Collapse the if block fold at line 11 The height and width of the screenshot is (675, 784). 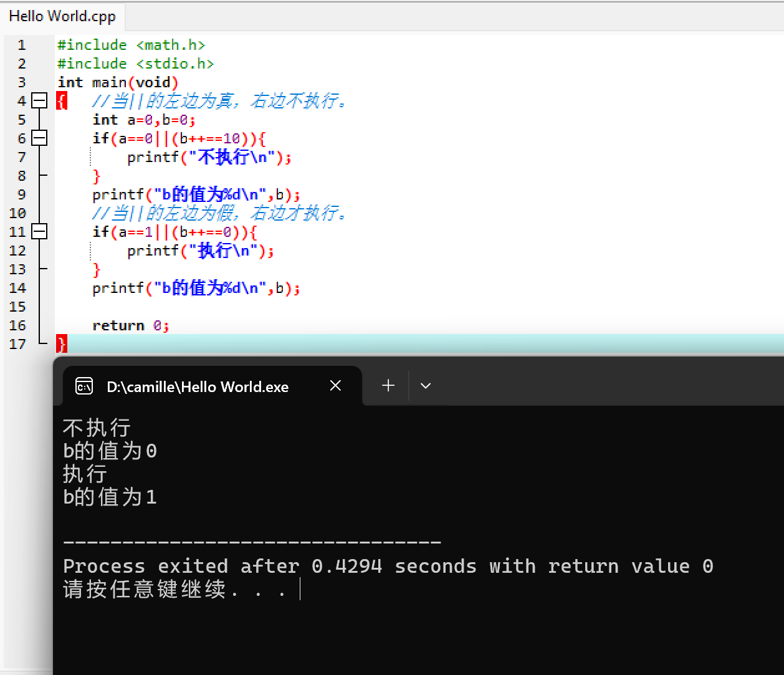[x=39, y=231]
